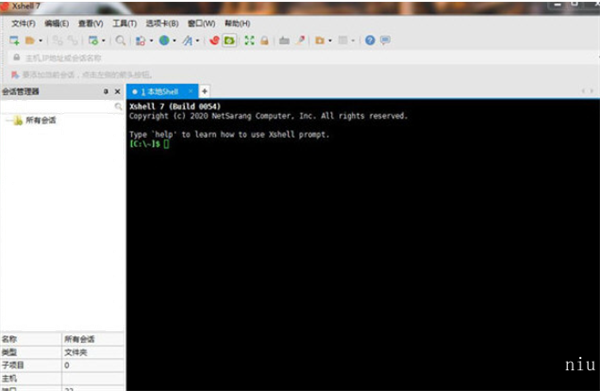Viewport: 600px width, 391px height.
Task: Open key mapping keyboard icon
Action: [x=284, y=40]
